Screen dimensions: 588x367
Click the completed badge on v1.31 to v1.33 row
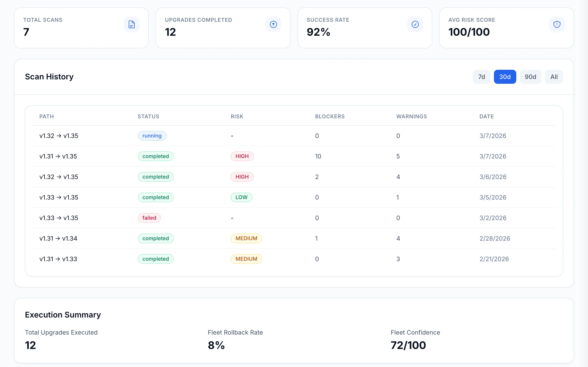[x=156, y=259]
